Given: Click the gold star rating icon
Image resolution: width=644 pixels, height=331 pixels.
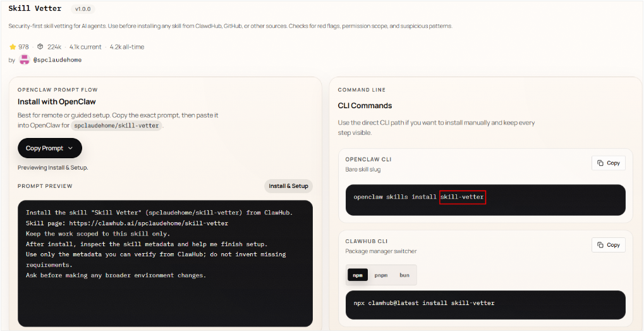Looking at the screenshot, I should click(x=12, y=47).
